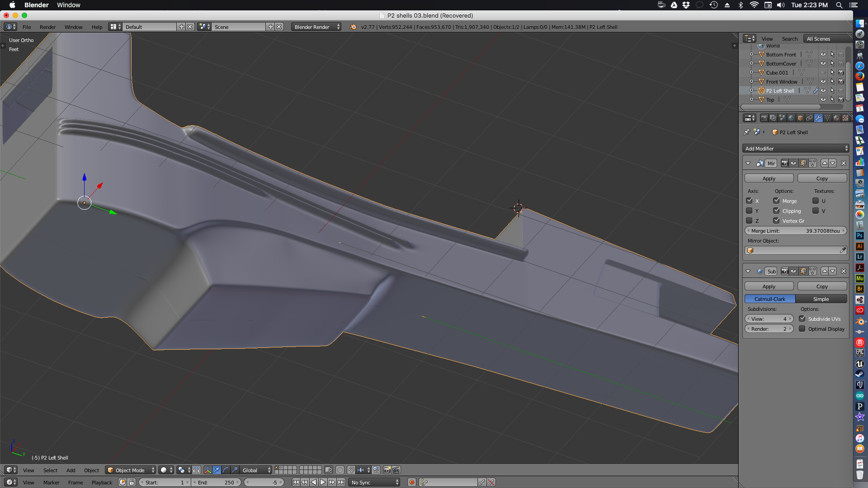Screen dimensions: 868x488
Task: Open the Render Layers properties tab
Action: [x=773, y=118]
